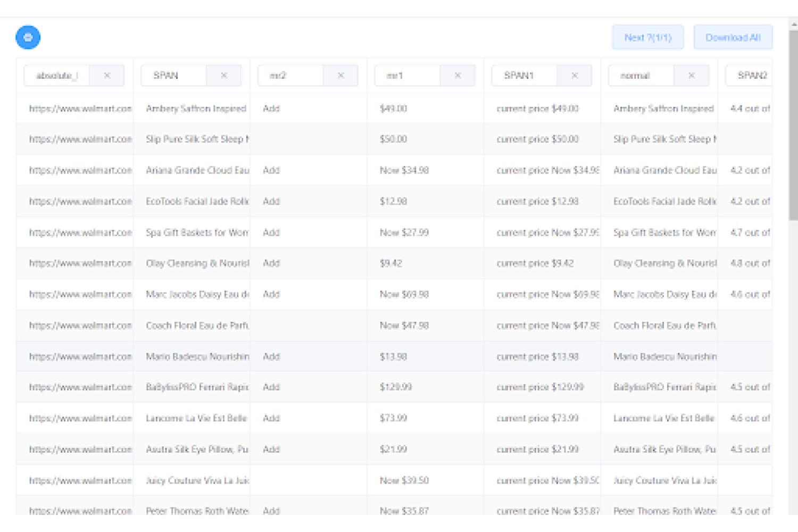Click current price $129.99 in SPAN1 column
Screen dimensions: 798x532
(540, 387)
